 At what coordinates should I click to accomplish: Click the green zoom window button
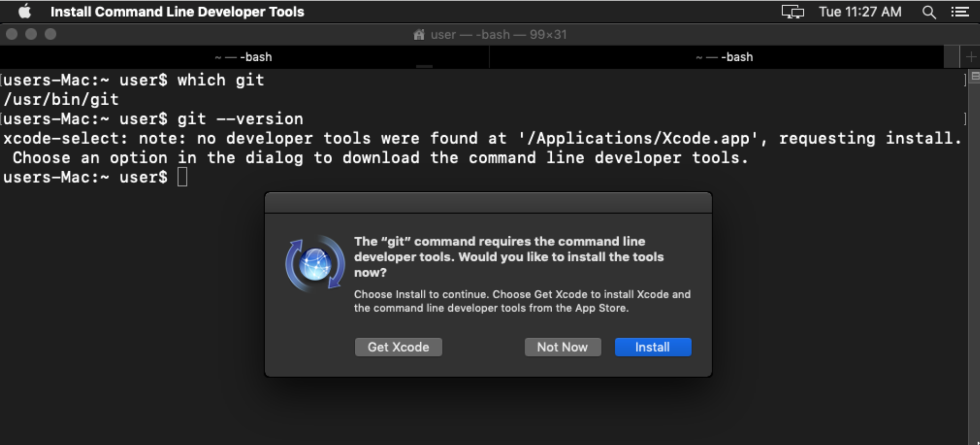pyautogui.click(x=50, y=34)
